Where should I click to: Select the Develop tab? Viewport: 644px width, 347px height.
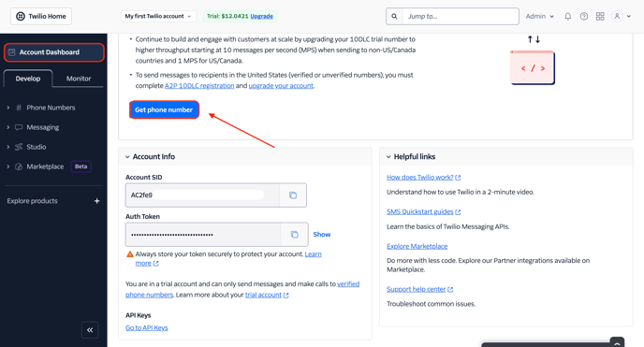[x=28, y=79]
